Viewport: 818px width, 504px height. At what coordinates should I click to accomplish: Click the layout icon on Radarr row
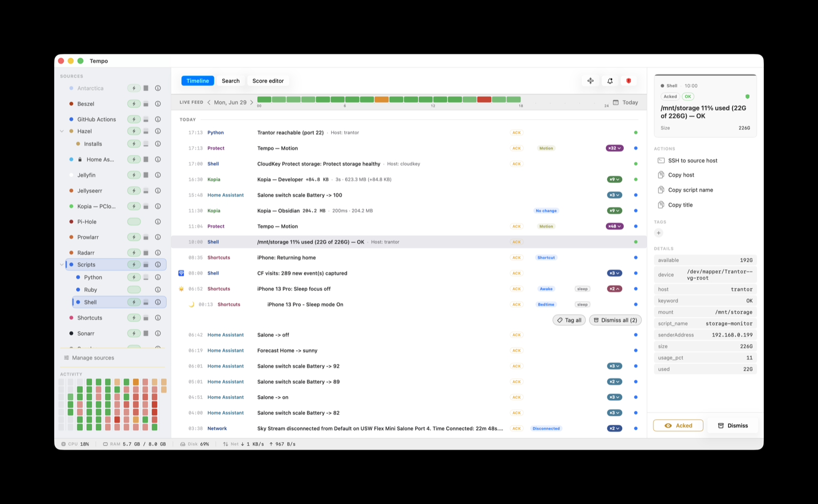(146, 253)
